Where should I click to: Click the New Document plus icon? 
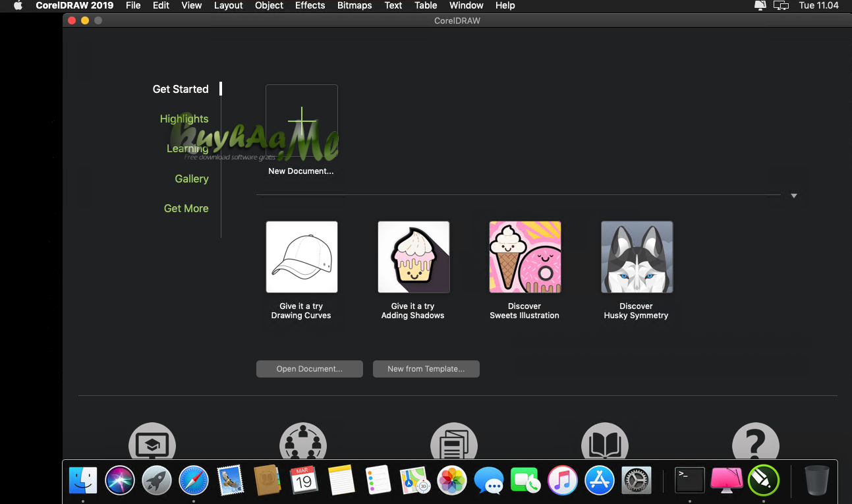[x=302, y=121]
